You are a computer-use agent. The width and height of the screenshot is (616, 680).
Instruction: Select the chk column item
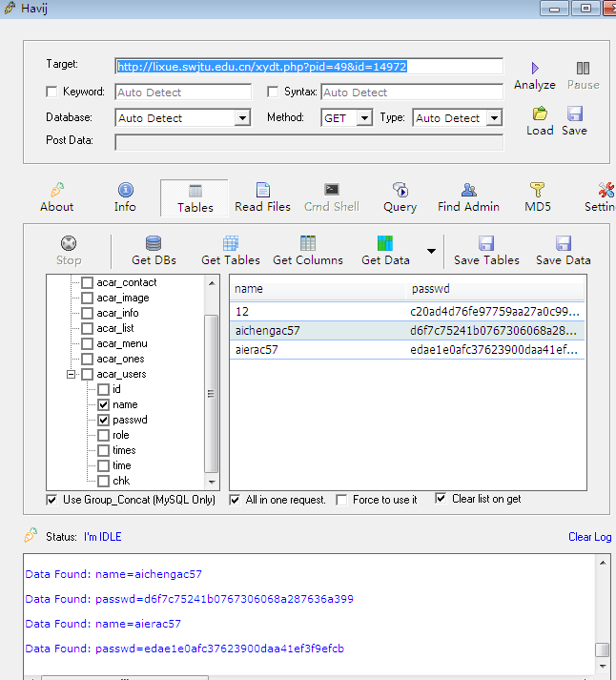[x=121, y=481]
